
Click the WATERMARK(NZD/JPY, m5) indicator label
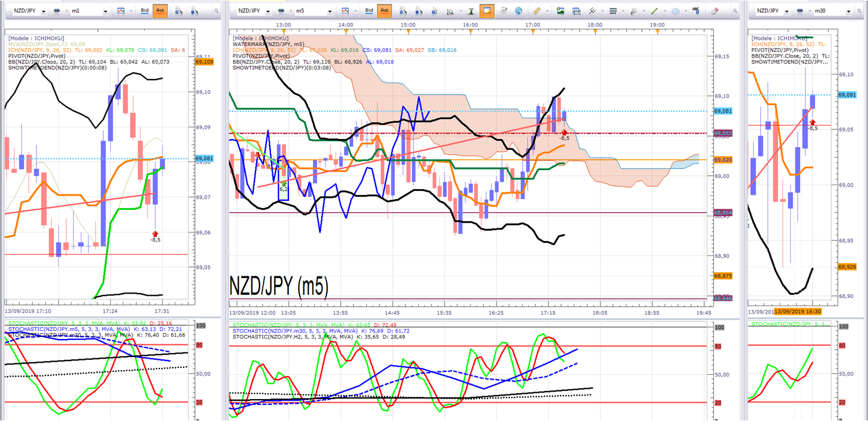pos(269,44)
